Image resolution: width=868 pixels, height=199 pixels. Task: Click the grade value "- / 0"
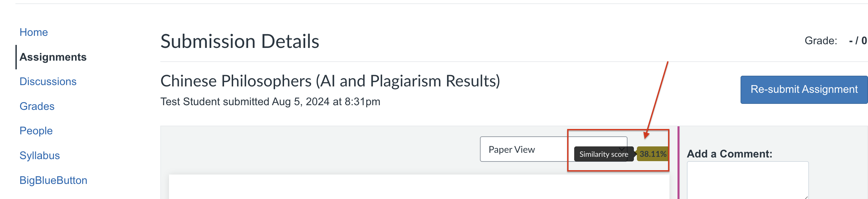click(858, 41)
